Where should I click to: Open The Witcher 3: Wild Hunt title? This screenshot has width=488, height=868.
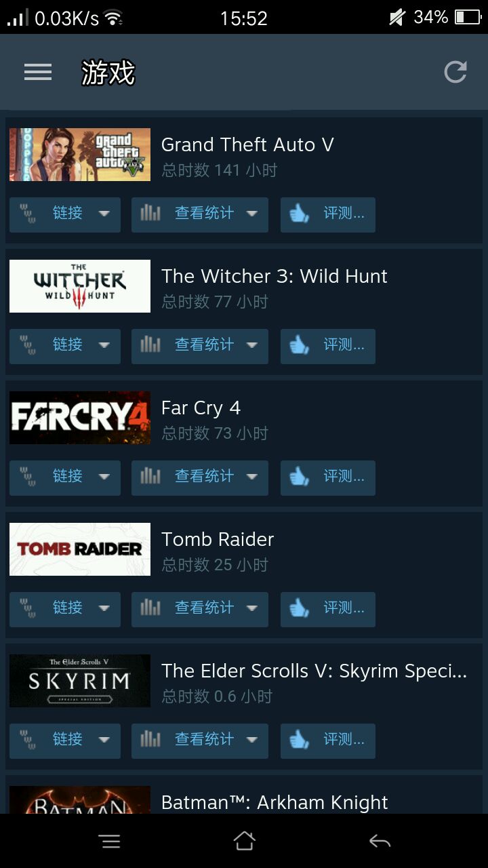274,276
